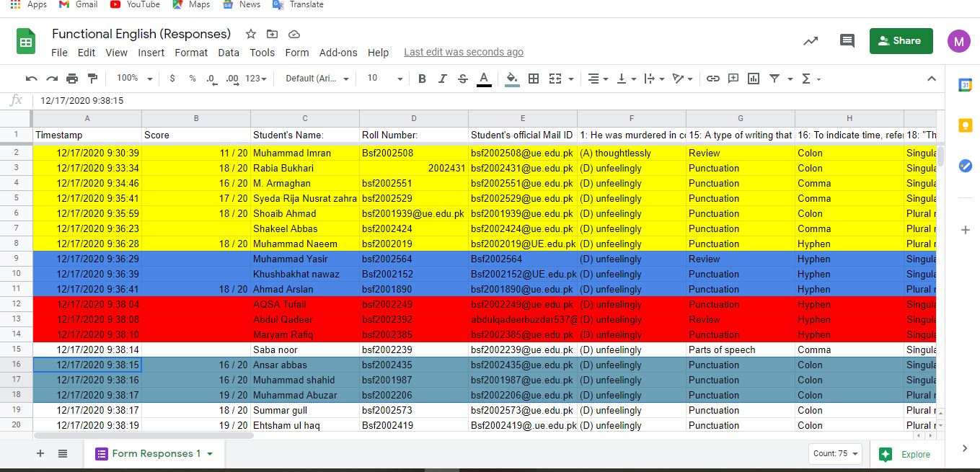
Task: Select the Paint format tool
Action: [x=92, y=78]
